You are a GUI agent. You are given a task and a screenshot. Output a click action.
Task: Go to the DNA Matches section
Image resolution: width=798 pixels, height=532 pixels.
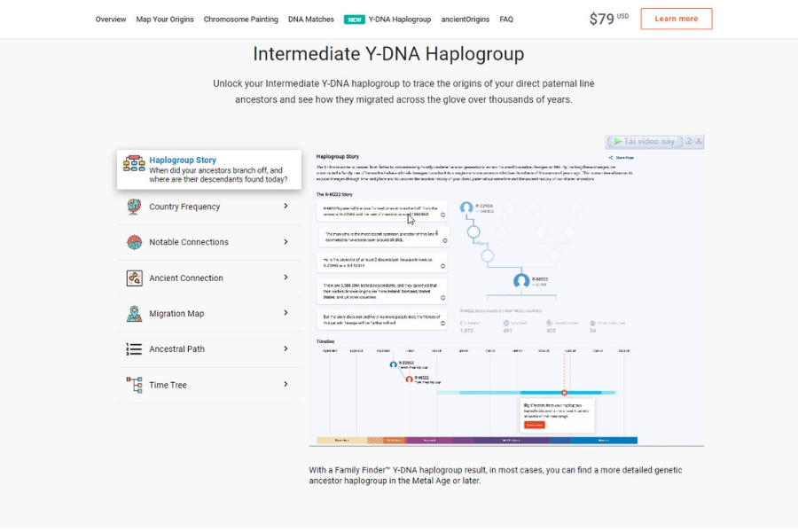point(311,20)
